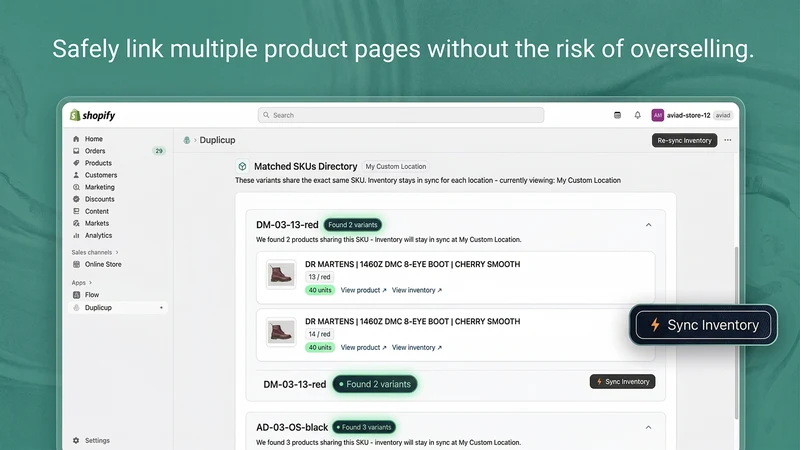This screenshot has height=450, width=800.
Task: Click the My Custom Location badge
Action: tap(395, 166)
